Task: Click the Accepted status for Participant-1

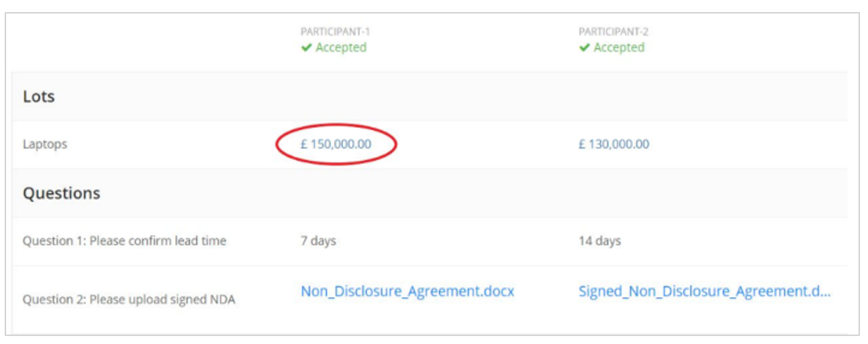Action: (x=341, y=47)
